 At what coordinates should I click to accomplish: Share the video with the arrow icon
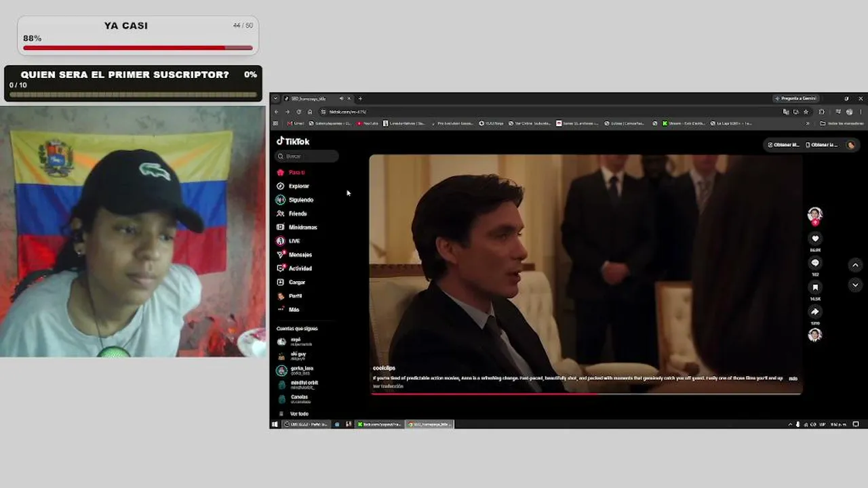coord(815,312)
